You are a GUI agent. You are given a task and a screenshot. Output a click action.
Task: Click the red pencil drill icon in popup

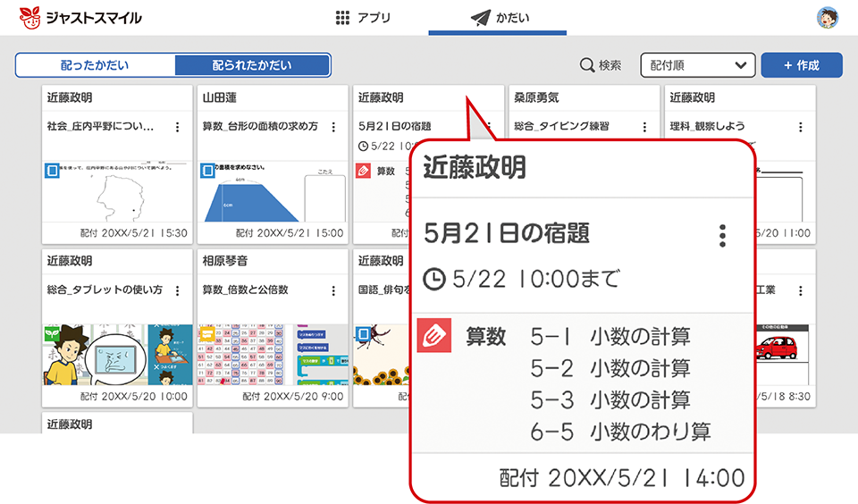click(432, 336)
